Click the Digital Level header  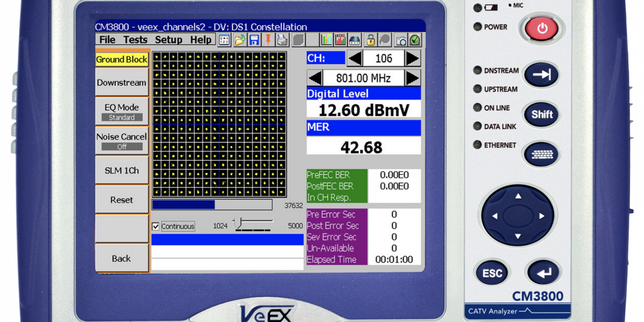coord(364,94)
